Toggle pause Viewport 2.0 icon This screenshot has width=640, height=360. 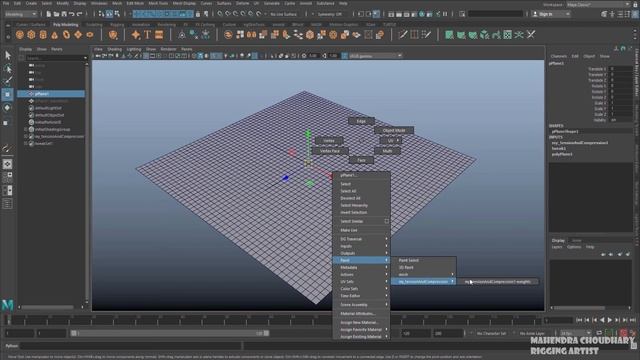click(x=446, y=14)
